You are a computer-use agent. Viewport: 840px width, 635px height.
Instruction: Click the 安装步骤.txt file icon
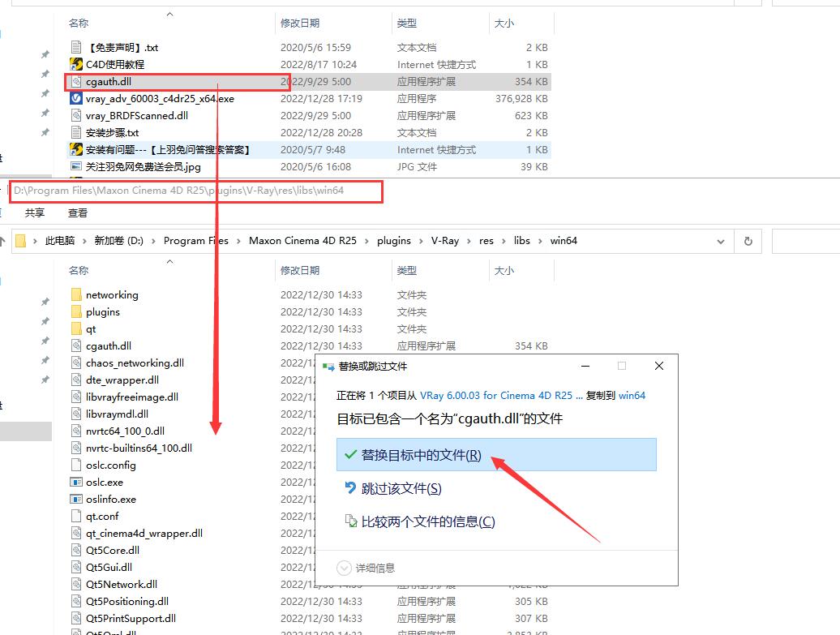76,132
